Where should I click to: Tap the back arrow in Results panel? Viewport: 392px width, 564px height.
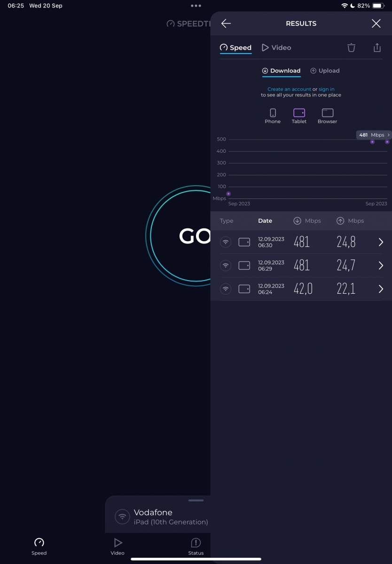tap(226, 23)
